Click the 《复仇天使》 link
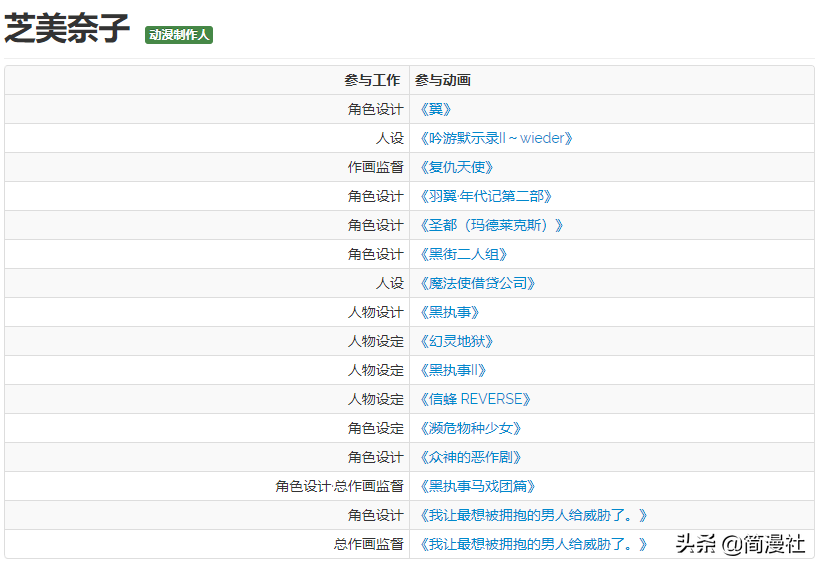The image size is (822, 571). [457, 168]
